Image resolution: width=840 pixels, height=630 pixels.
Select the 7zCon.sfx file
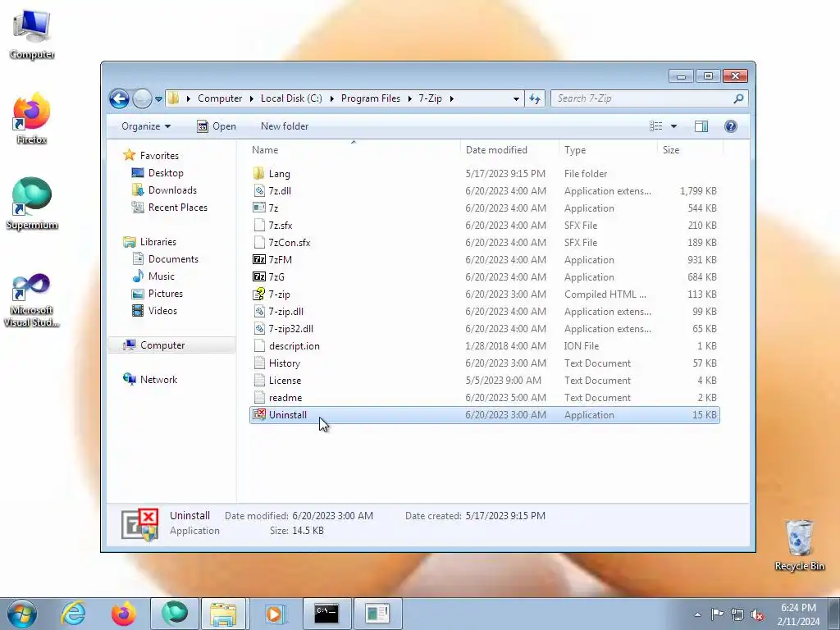[484, 242]
